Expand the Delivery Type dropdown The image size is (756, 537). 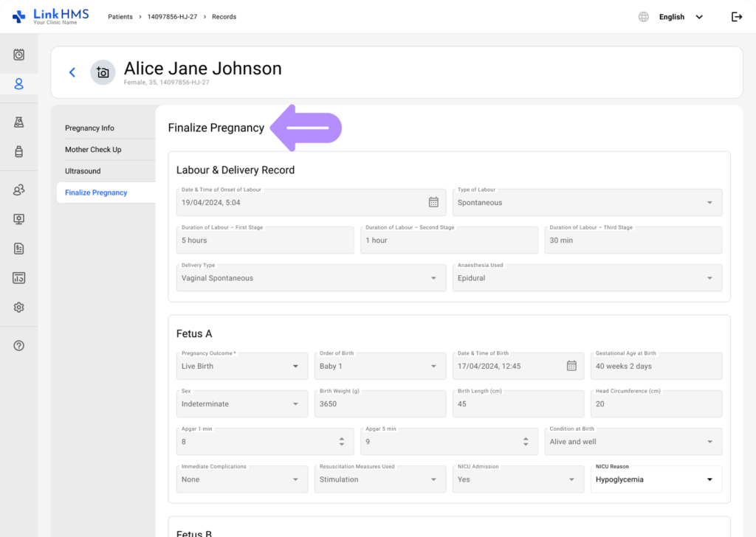coord(310,278)
